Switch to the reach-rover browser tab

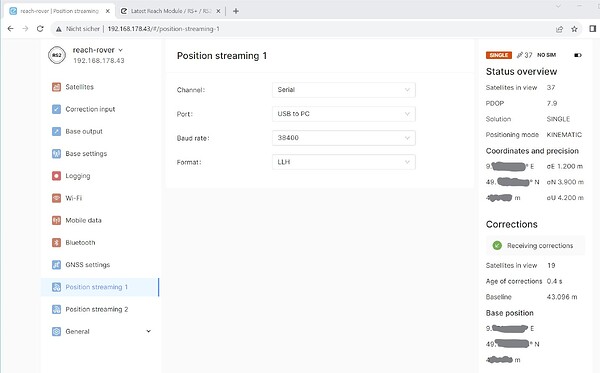[59, 11]
